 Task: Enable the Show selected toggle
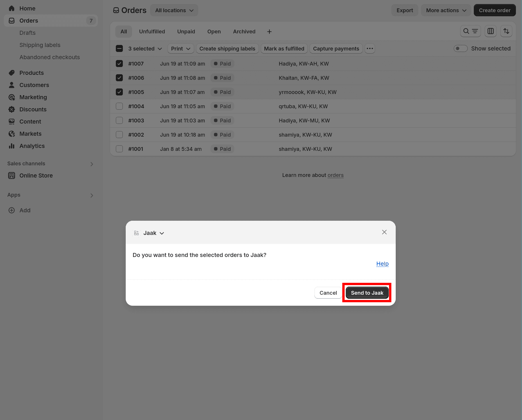(x=460, y=48)
